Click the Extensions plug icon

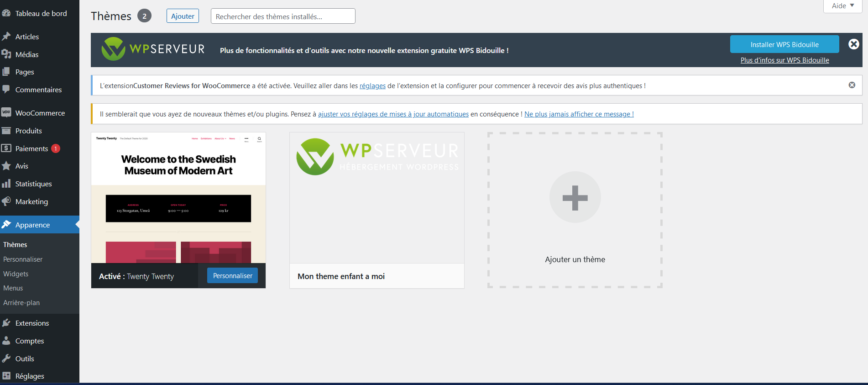[x=6, y=323]
